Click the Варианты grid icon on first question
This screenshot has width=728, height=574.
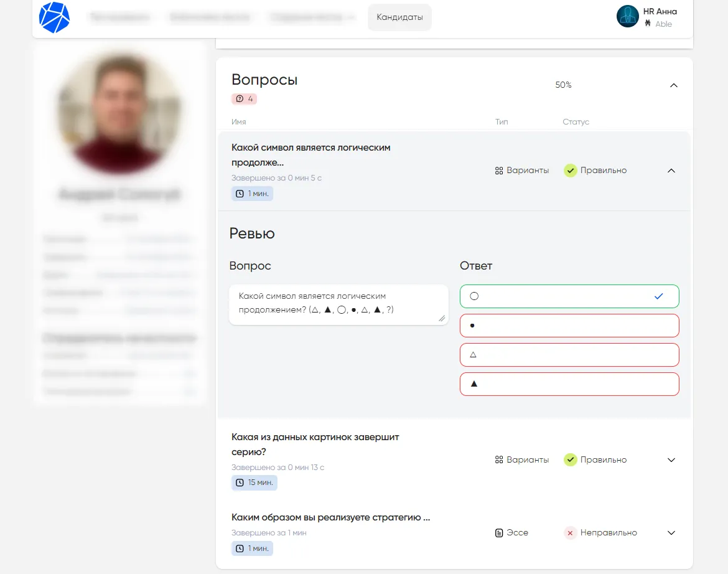pos(498,171)
